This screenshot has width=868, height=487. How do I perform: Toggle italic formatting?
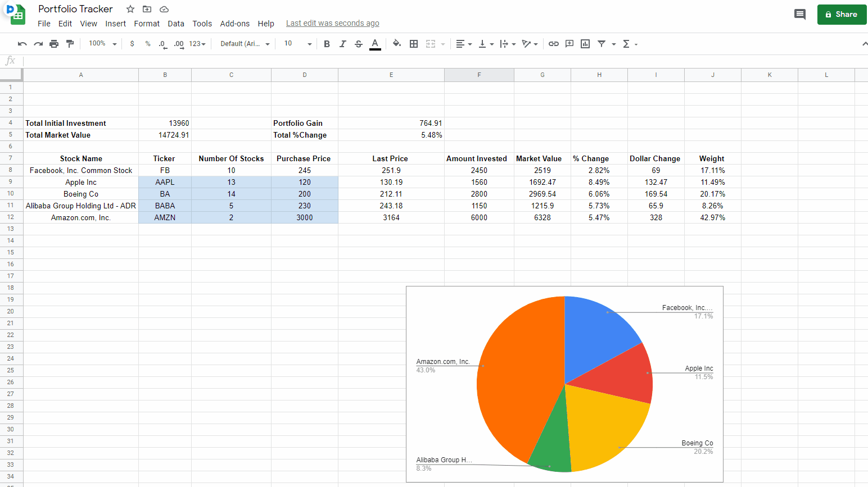pyautogui.click(x=342, y=44)
